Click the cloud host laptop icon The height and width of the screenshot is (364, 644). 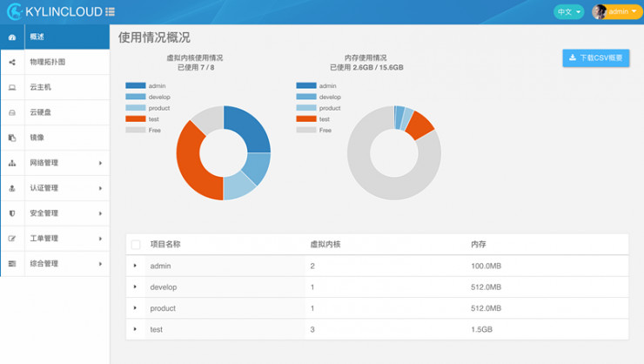(x=12, y=88)
